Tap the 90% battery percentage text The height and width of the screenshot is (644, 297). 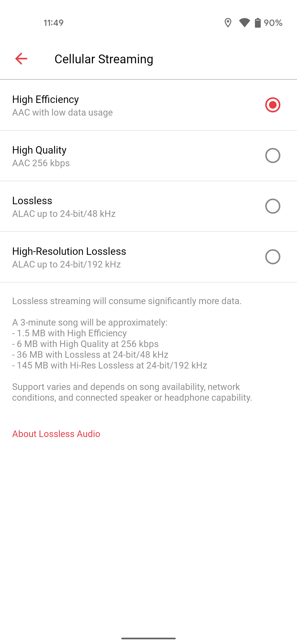(273, 23)
